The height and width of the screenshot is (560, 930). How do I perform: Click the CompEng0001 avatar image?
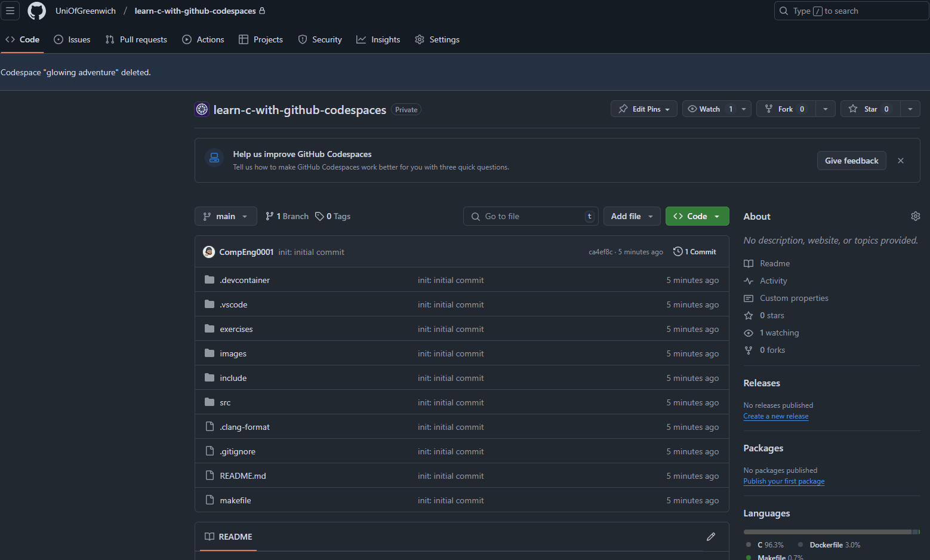[x=209, y=252]
